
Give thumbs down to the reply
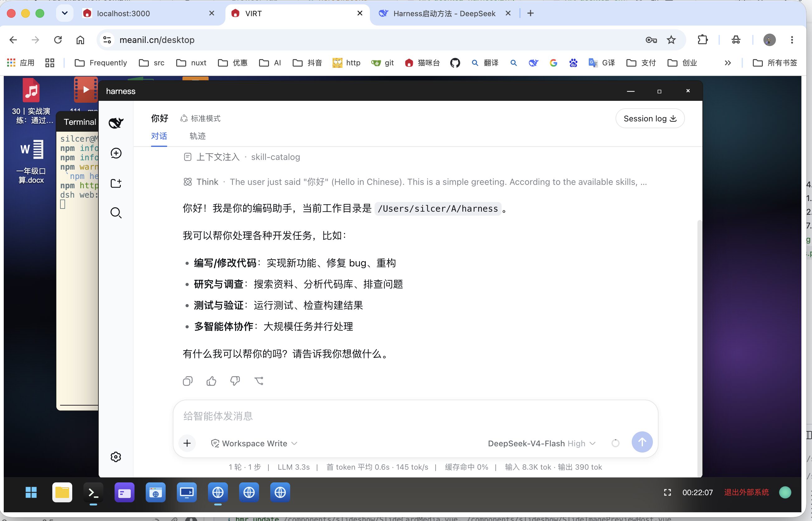point(235,381)
